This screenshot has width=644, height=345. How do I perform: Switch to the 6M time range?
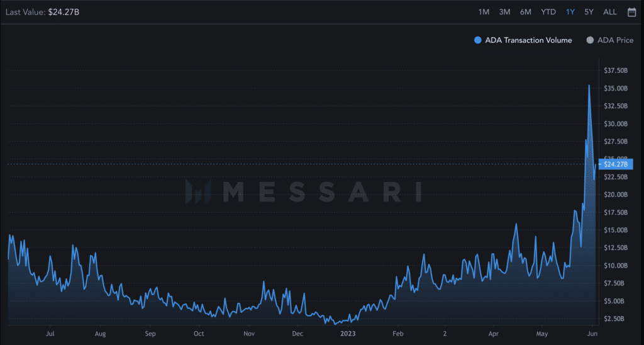tap(525, 13)
